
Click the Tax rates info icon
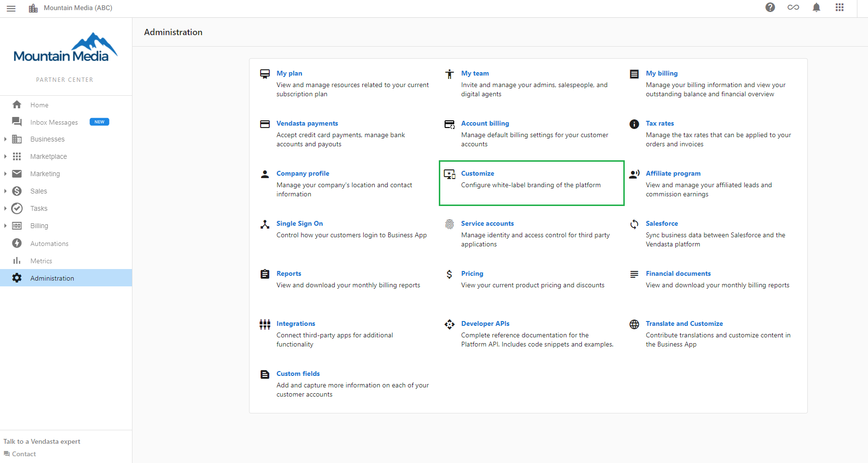634,124
